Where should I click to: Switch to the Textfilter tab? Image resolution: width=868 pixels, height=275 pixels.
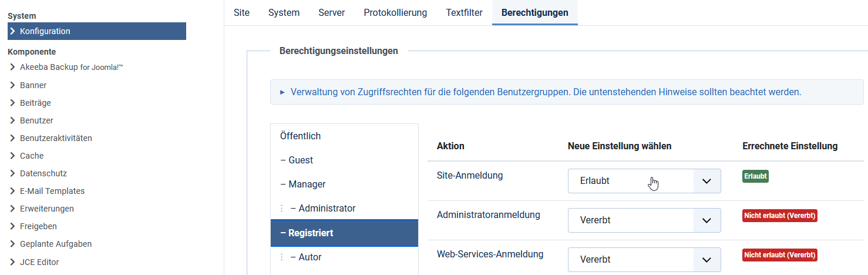tap(464, 13)
